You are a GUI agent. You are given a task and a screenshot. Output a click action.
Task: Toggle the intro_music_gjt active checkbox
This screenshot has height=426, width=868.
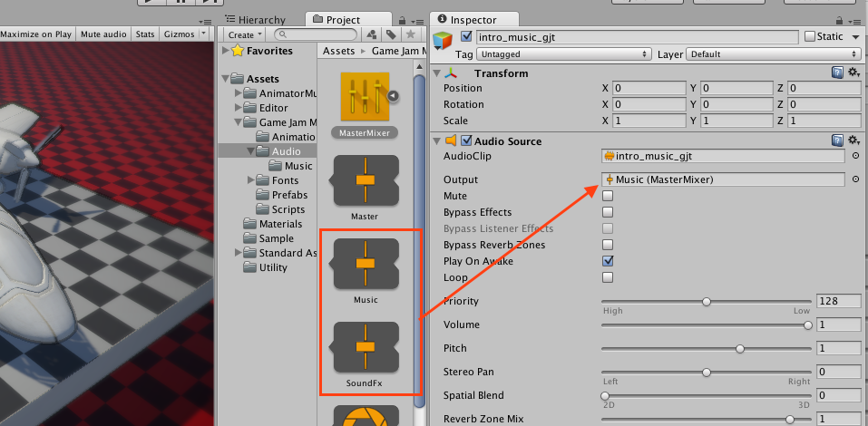coord(467,36)
